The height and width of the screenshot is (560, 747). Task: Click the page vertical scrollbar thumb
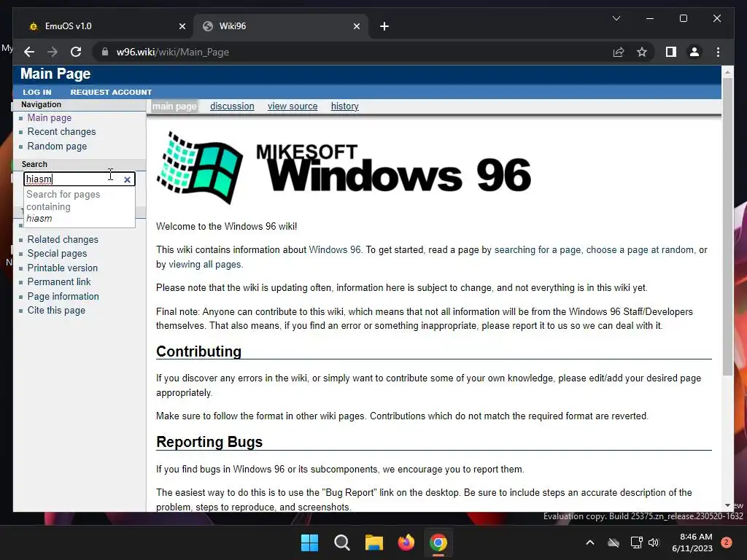pyautogui.click(x=727, y=226)
